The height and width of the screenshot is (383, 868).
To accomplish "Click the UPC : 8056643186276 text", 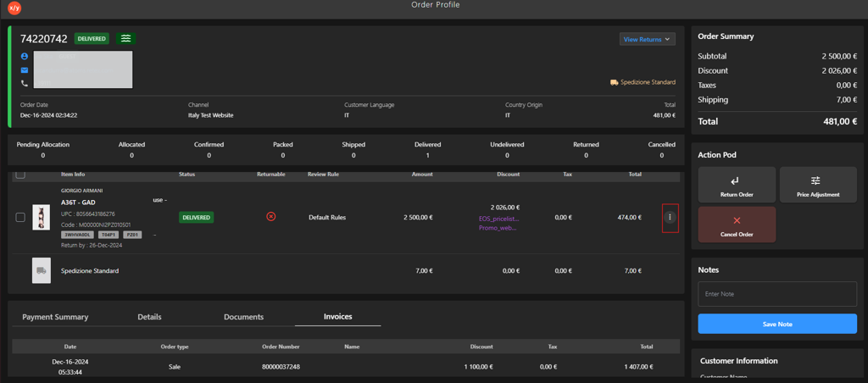I will (88, 214).
